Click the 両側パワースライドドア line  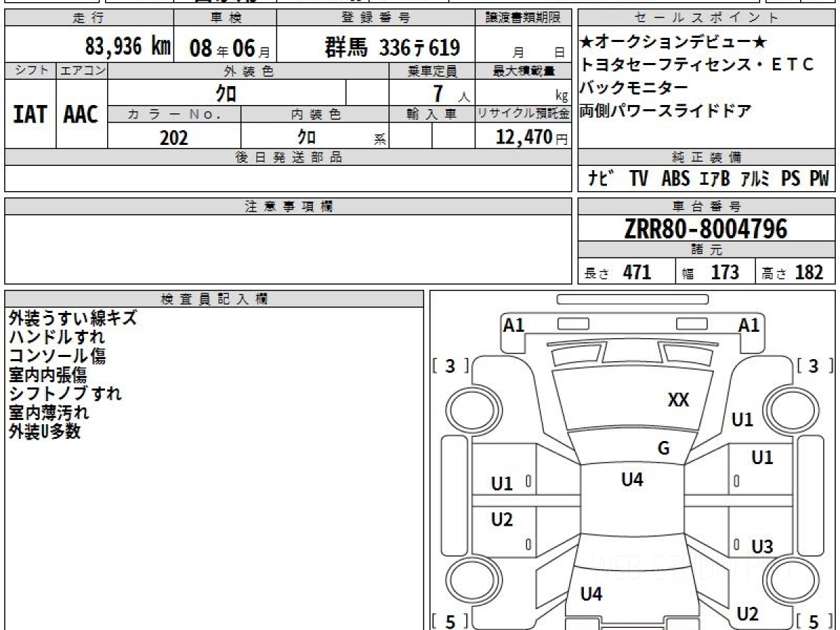(666, 111)
